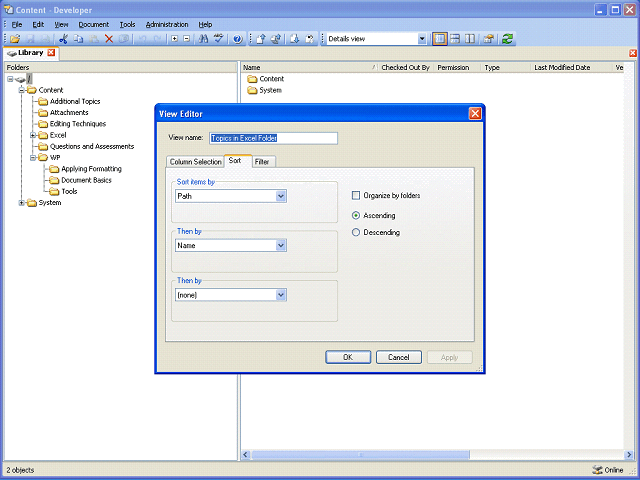Click the properties pane toolbar icon
This screenshot has width=640, height=480.
488,39
